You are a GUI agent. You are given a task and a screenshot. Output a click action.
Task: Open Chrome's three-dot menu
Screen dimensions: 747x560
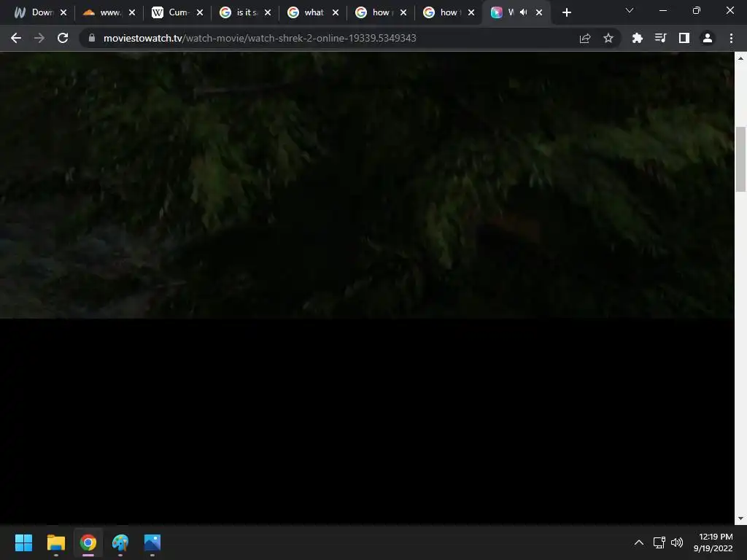731,38
